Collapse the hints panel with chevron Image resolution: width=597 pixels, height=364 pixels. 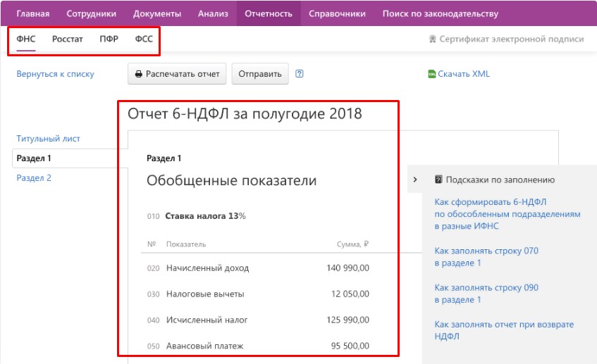coord(415,180)
